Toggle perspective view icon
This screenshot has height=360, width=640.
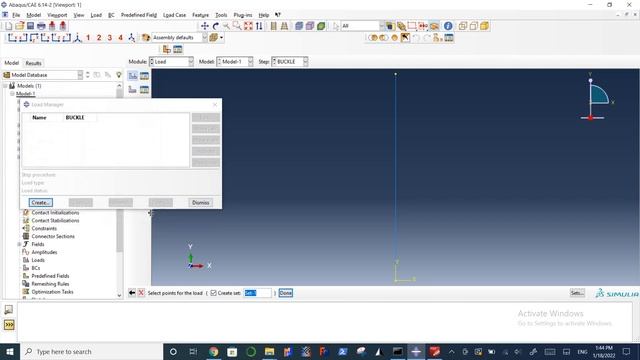tap(284, 26)
